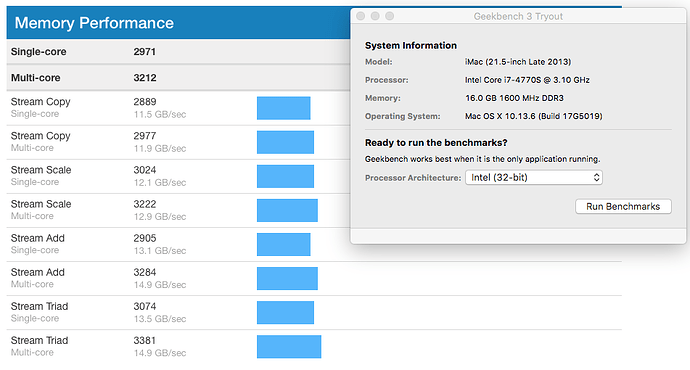Click the Memory Performance header

click(x=178, y=23)
